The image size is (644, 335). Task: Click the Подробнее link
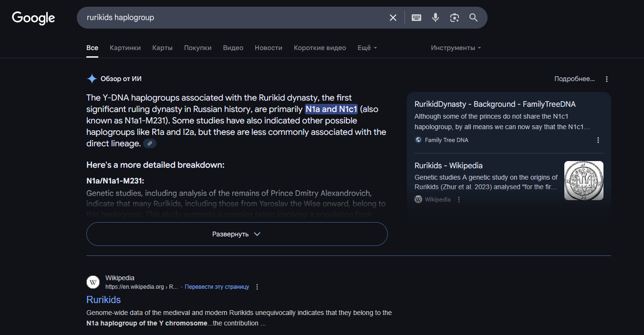click(x=574, y=79)
